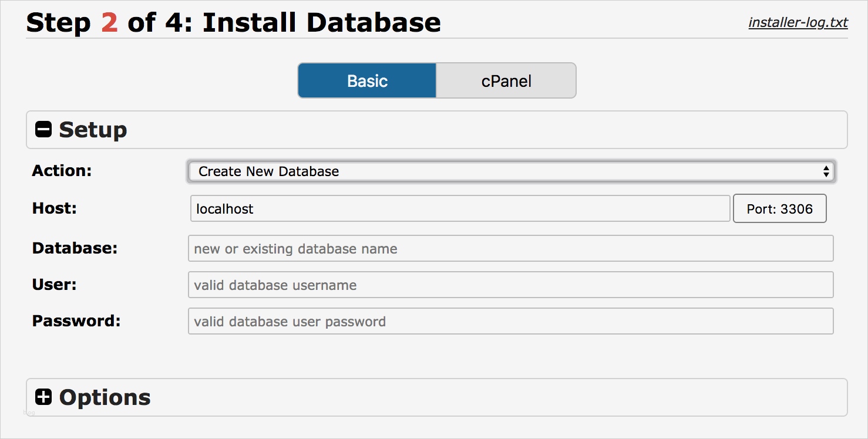
Task: Expand the Options section plus icon
Action: (x=43, y=397)
